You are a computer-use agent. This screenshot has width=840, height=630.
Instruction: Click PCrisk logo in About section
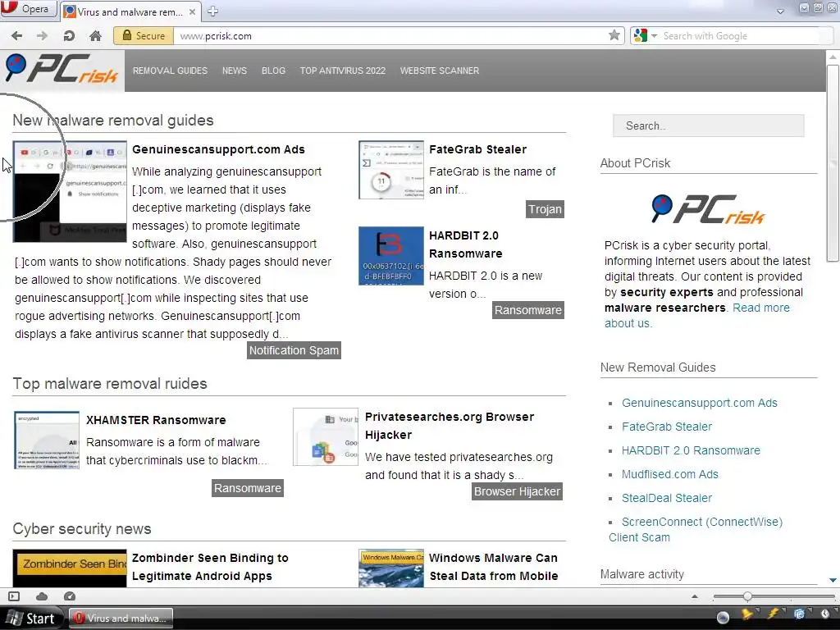[x=708, y=209]
